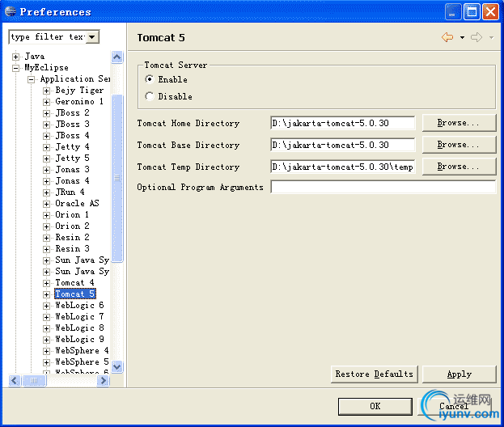Expand the Bejy Tiger node
Image resolution: width=504 pixels, height=427 pixels.
46,91
